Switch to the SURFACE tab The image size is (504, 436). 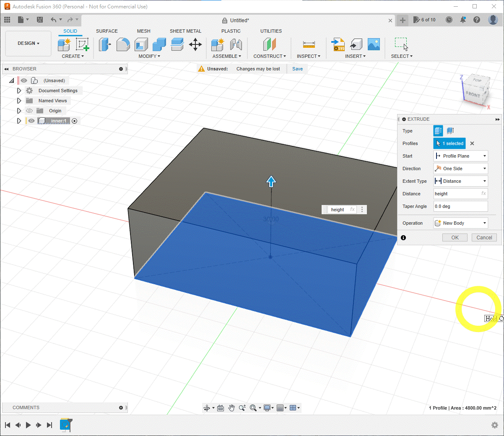coord(107,31)
